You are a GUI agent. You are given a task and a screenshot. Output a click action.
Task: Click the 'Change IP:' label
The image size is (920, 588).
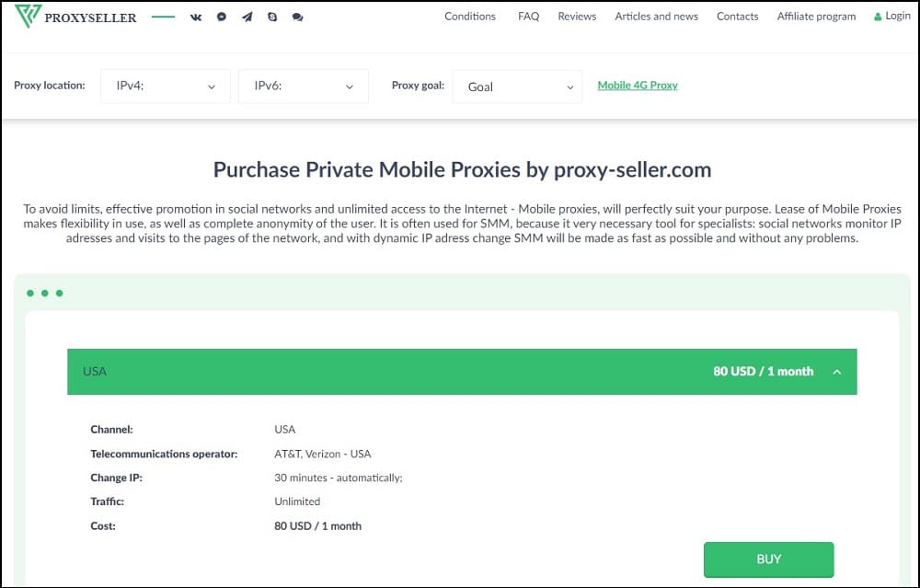116,478
